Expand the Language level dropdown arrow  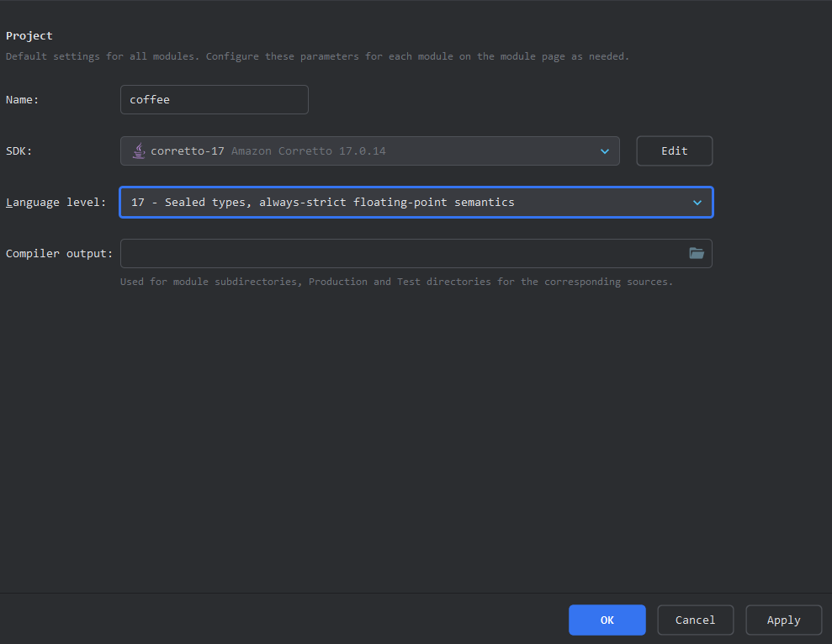click(x=697, y=203)
